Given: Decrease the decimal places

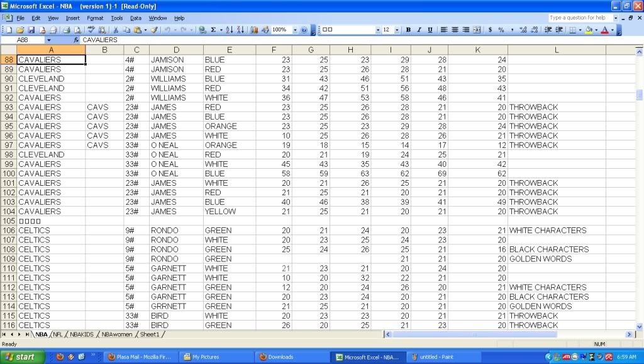Looking at the screenshot, I should 535,30.
